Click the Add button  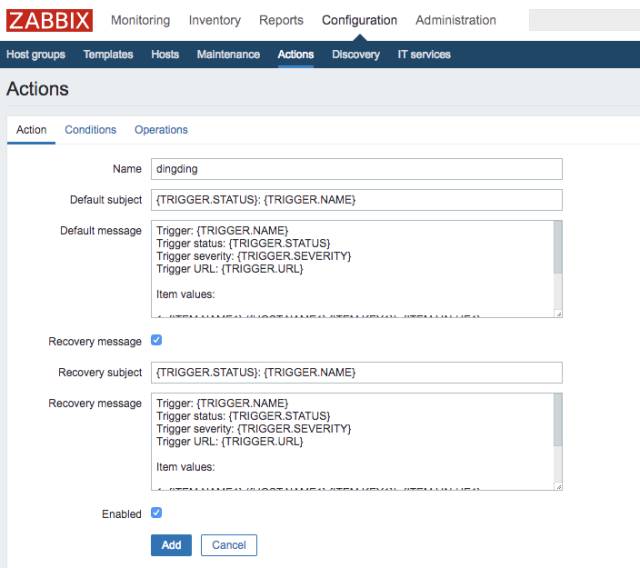171,545
